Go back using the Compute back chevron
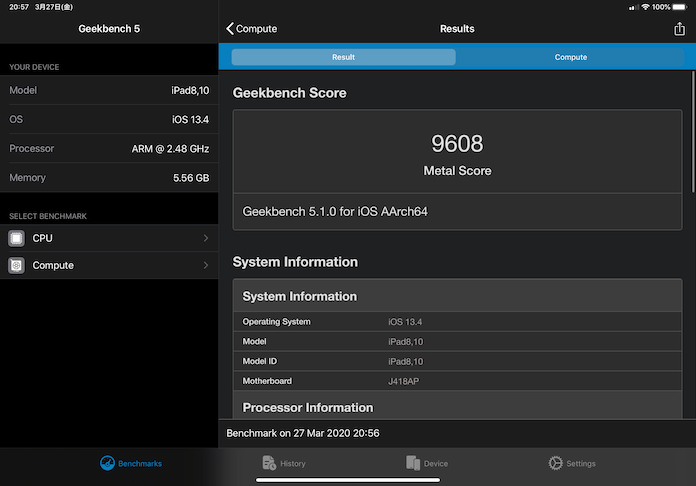Image resolution: width=696 pixels, height=486 pixels. pos(230,29)
